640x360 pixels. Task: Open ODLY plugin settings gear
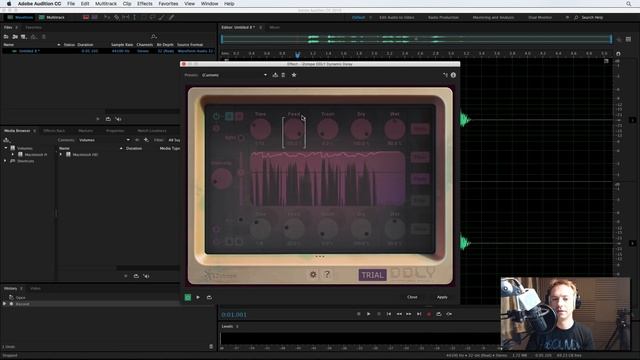pos(313,274)
